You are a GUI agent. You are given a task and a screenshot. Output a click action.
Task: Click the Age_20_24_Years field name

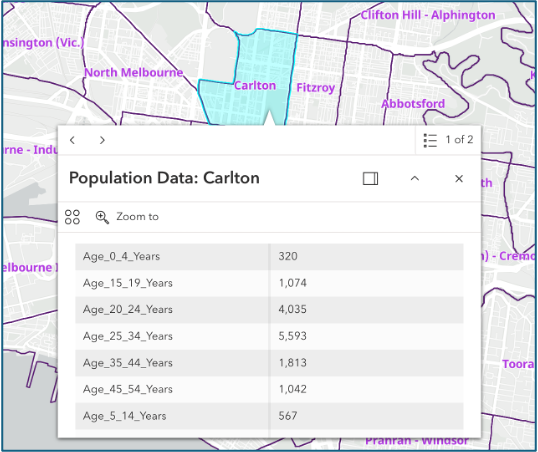pyautogui.click(x=128, y=310)
